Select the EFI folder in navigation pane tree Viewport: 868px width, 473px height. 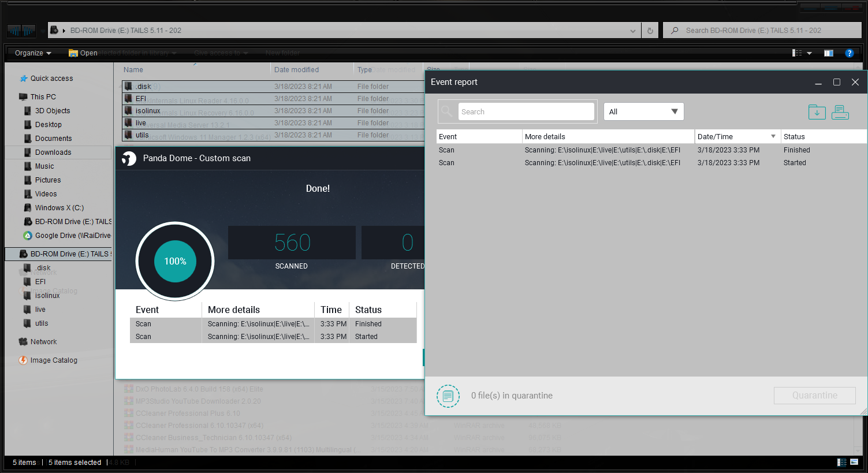pos(40,282)
